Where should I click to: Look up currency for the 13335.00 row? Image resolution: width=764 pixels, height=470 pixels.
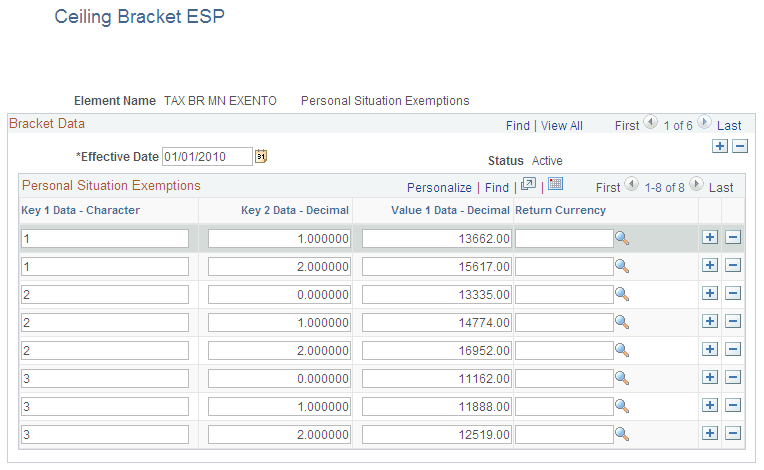click(622, 294)
